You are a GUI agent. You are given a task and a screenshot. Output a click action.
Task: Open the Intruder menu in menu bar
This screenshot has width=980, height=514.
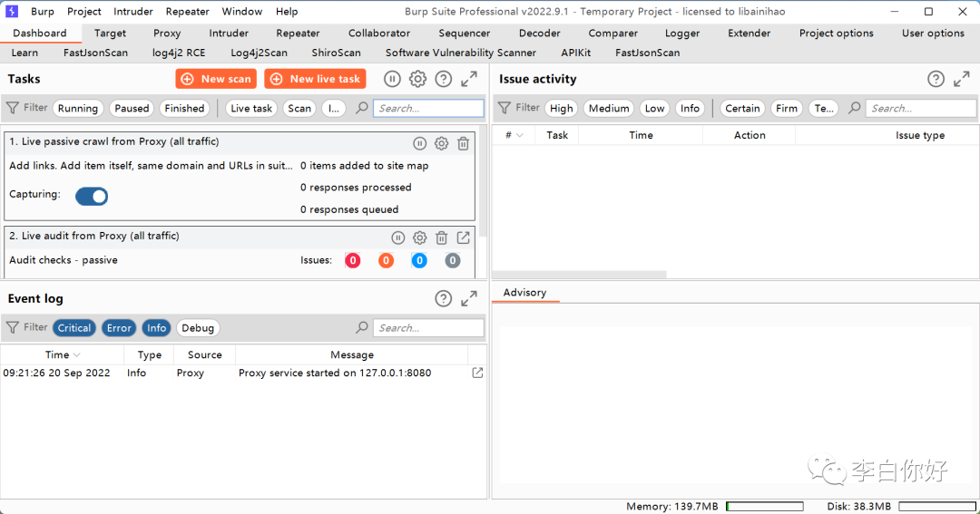(x=133, y=11)
